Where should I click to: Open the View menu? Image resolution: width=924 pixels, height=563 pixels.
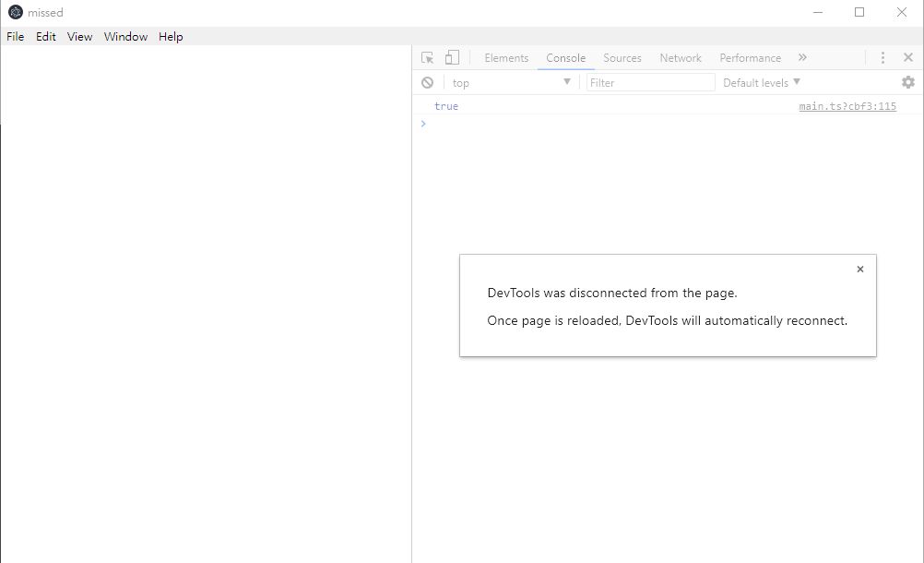coord(79,37)
